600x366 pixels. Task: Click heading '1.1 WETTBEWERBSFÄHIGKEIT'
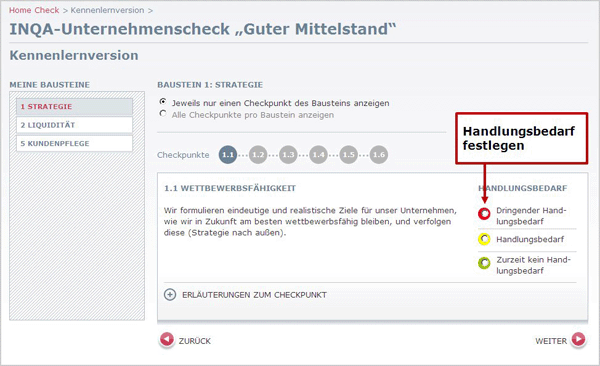pos(230,188)
